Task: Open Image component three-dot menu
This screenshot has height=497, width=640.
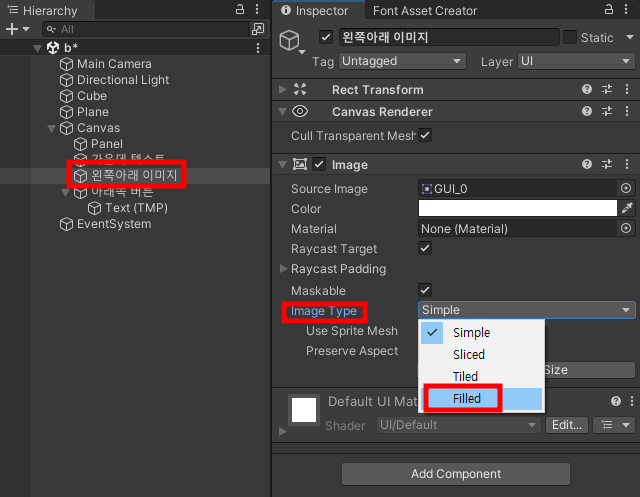Action: tap(627, 164)
